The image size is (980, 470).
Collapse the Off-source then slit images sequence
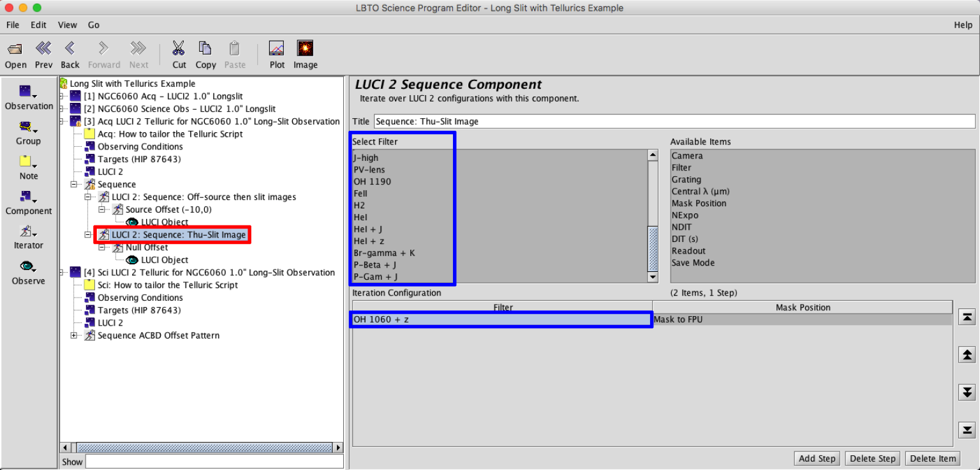coord(88,197)
